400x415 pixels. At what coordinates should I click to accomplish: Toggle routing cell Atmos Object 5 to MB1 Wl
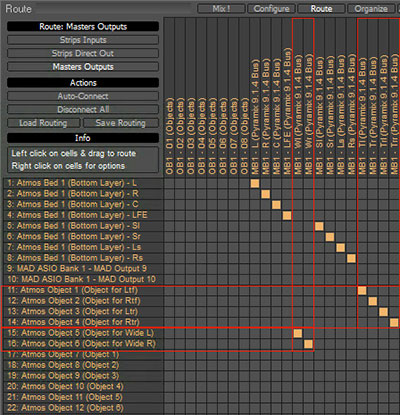(x=298, y=333)
